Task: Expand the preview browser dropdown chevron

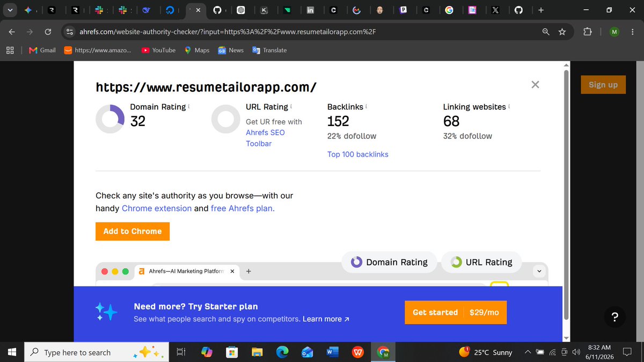Action: 540,271
